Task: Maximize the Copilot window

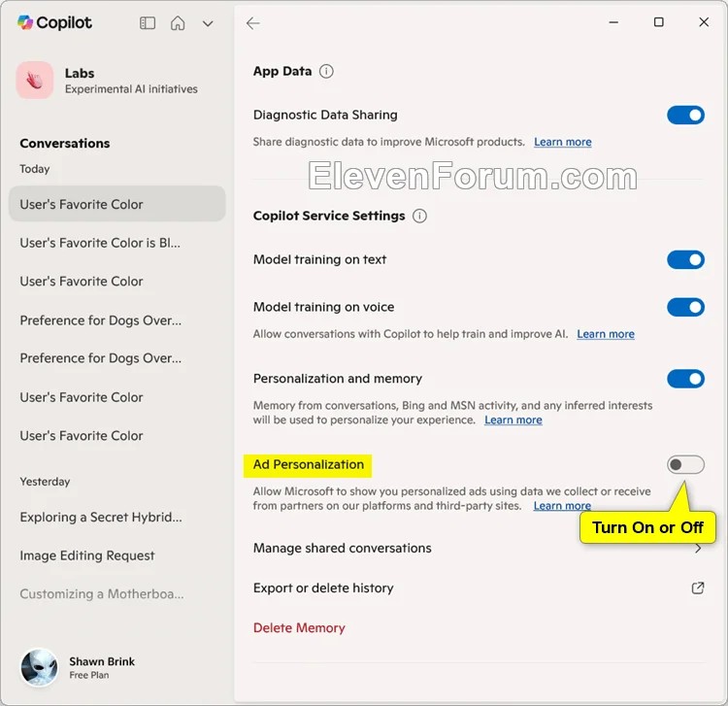Action: coord(659,22)
